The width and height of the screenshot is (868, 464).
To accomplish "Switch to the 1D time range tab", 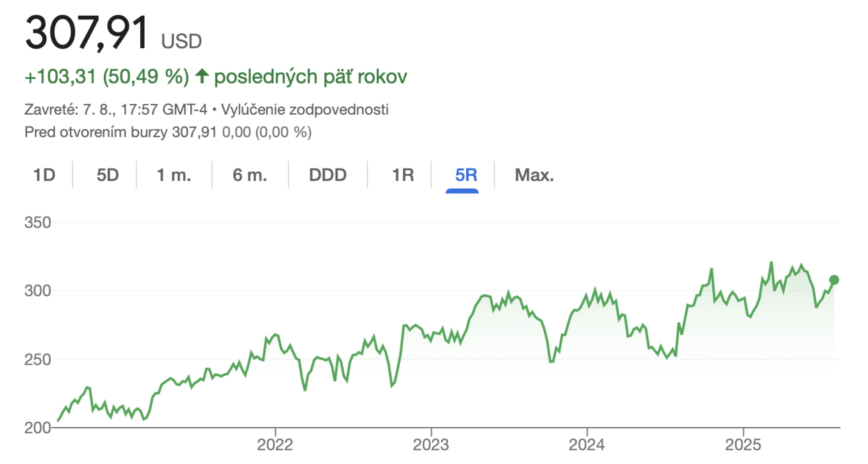I will [44, 175].
